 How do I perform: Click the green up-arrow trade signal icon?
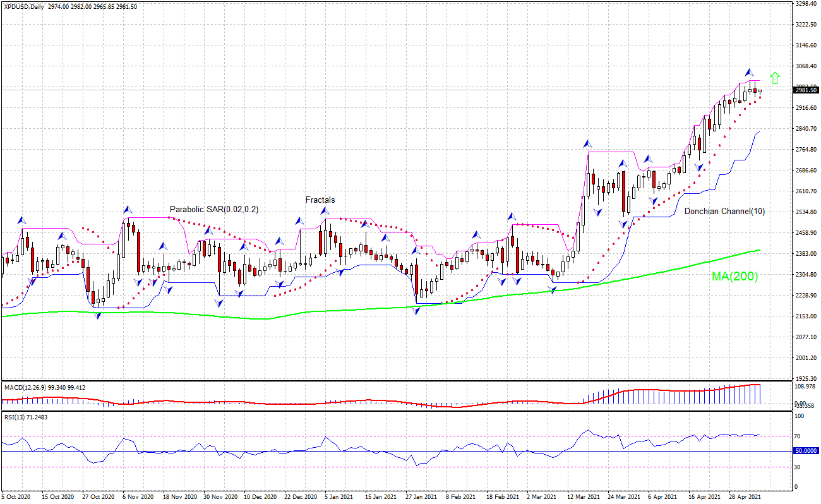tap(776, 78)
